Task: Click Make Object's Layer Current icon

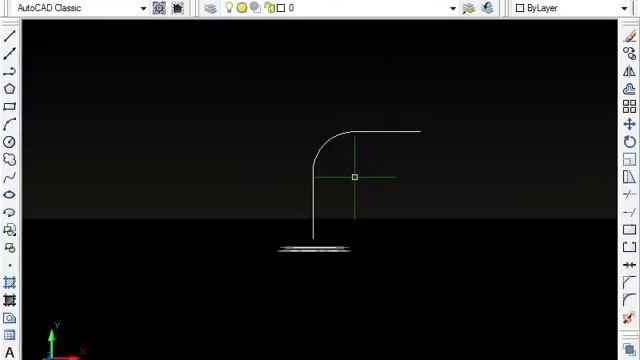Action: tap(469, 8)
